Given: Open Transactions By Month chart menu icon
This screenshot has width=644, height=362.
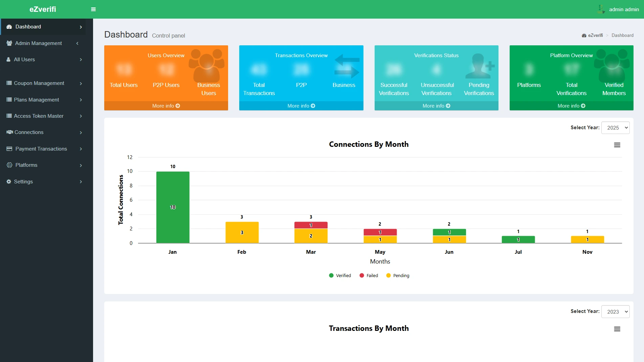Looking at the screenshot, I should coord(617,329).
